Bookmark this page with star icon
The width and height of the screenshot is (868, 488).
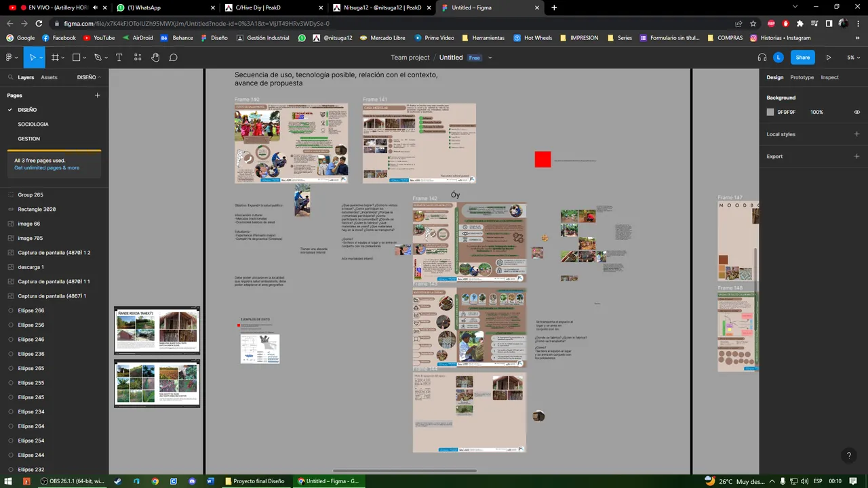pyautogui.click(x=753, y=23)
